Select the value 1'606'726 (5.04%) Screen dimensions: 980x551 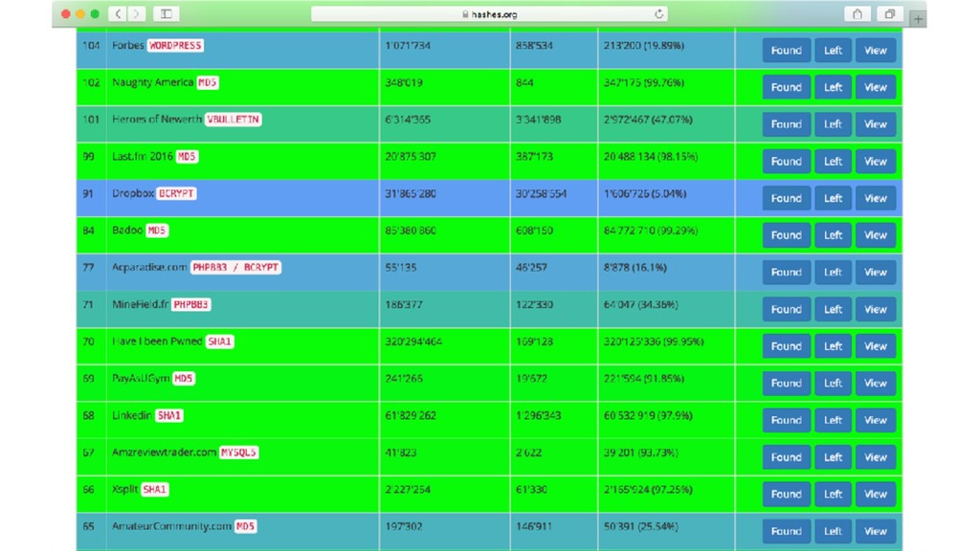coord(645,193)
